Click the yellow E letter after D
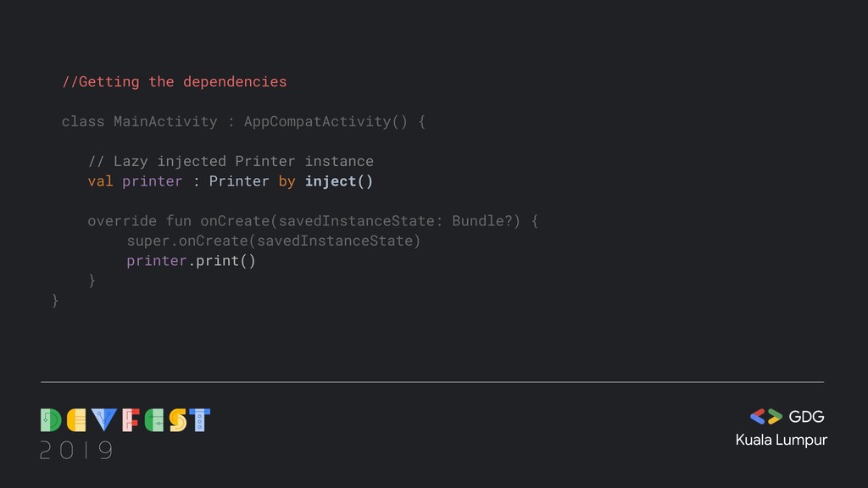Image resolution: width=868 pixels, height=488 pixels. pos(76,420)
